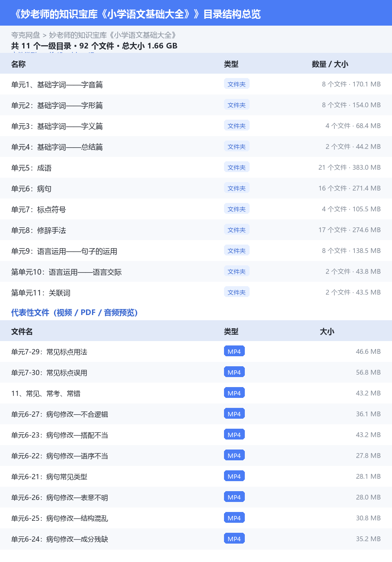Open folder 单元4：基础字词——总结篇
Image resolution: width=392 pixels, height=562 pixels.
pos(57,147)
